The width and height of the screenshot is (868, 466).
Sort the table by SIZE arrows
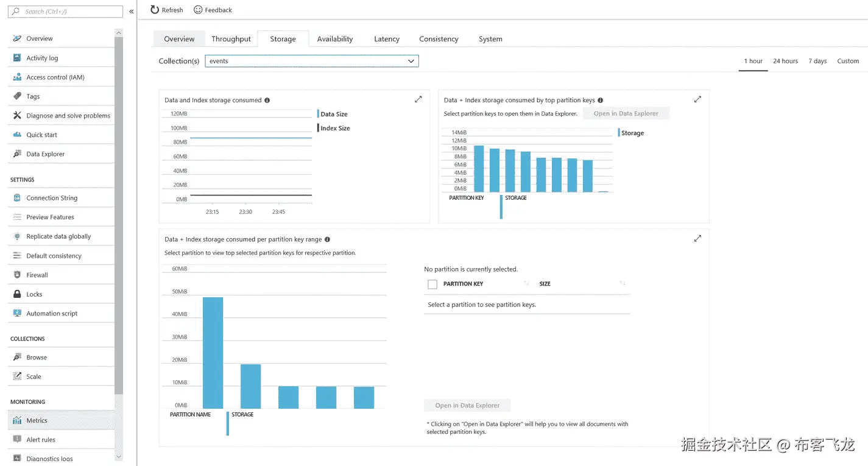(622, 284)
